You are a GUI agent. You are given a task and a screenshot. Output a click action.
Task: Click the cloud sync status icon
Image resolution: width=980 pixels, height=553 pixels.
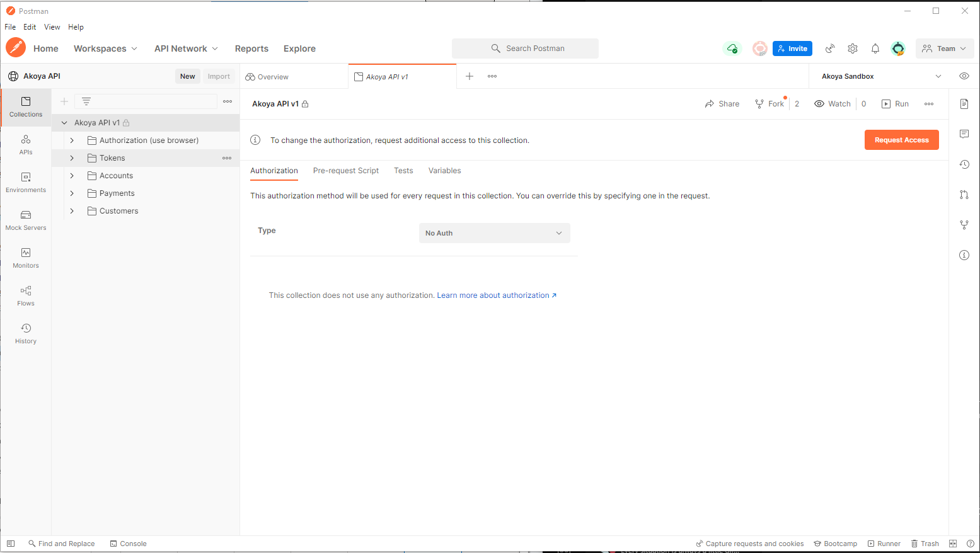pyautogui.click(x=732, y=48)
